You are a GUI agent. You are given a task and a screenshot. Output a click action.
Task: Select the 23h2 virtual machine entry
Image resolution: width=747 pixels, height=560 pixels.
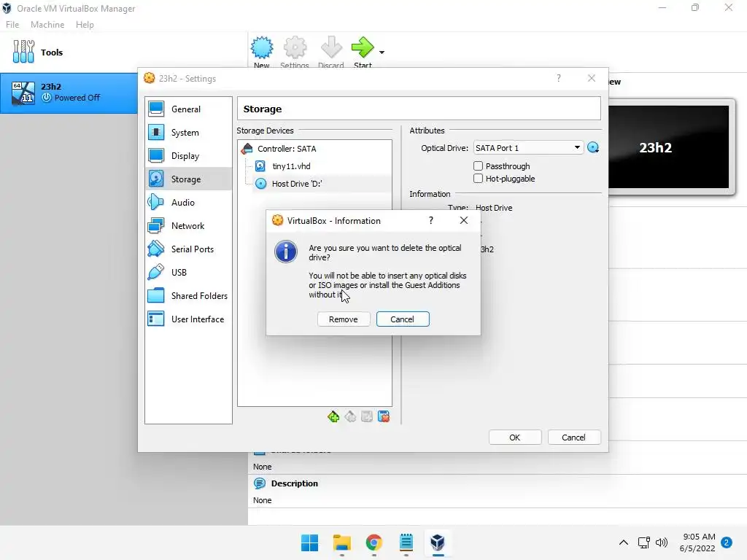[x=69, y=93]
